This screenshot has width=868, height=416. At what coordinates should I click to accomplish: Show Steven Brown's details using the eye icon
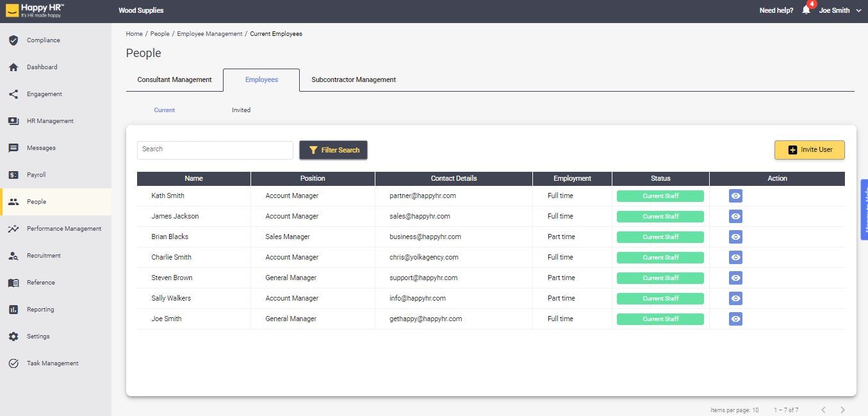coord(735,278)
